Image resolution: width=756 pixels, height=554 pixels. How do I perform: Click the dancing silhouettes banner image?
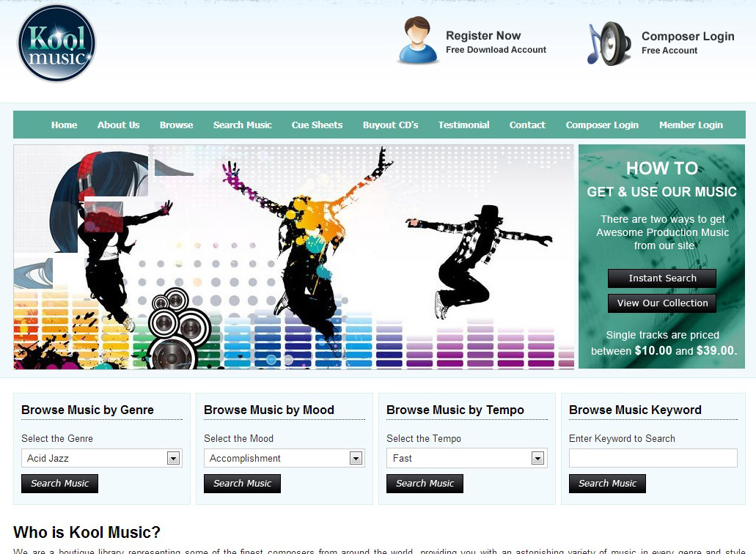[293, 256]
